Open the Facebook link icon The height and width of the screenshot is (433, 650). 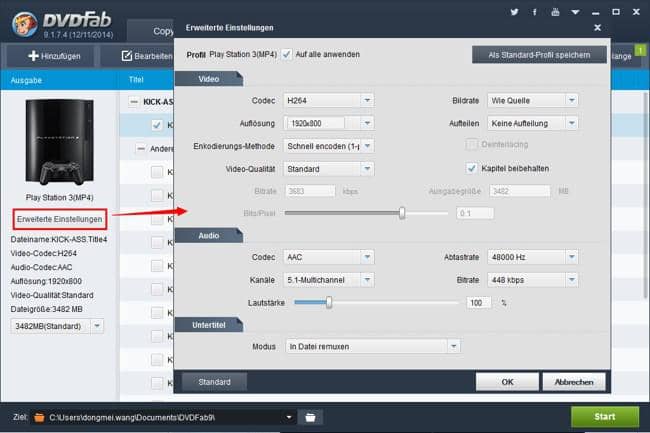[535, 12]
